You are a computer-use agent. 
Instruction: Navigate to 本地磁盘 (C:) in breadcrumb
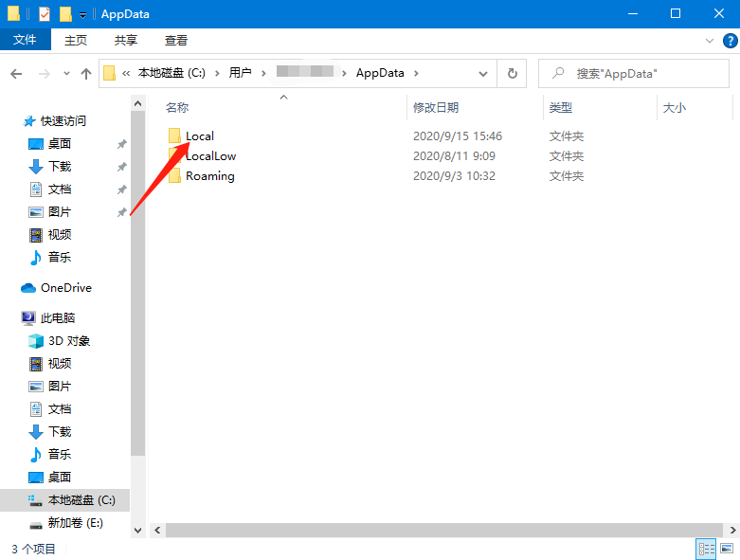click(171, 73)
